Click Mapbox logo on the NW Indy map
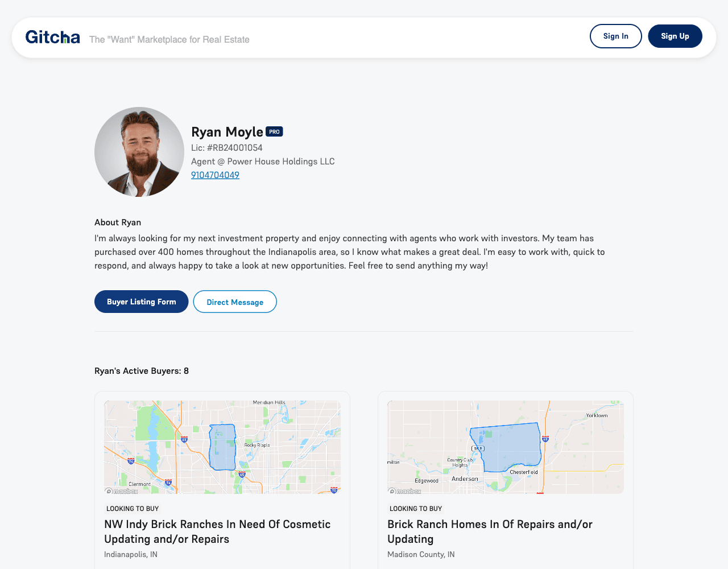Viewport: 728px width, 569px height. point(122,491)
